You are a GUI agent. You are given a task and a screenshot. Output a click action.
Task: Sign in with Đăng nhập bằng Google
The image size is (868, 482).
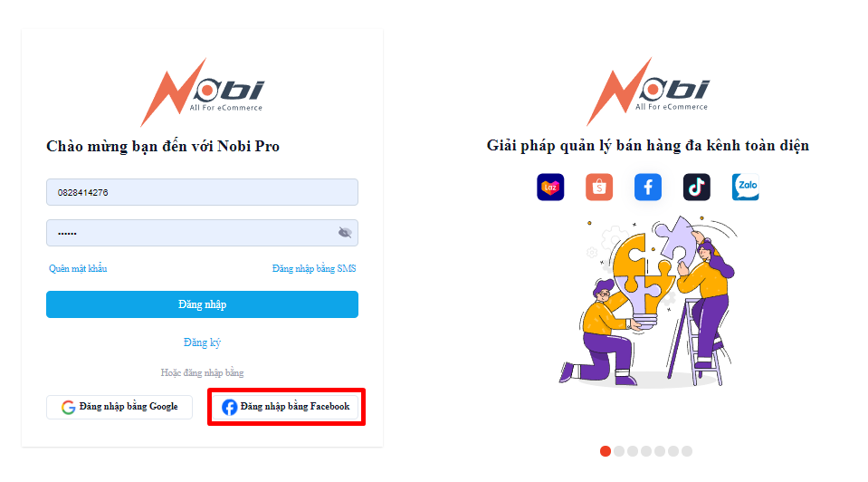[119, 407]
